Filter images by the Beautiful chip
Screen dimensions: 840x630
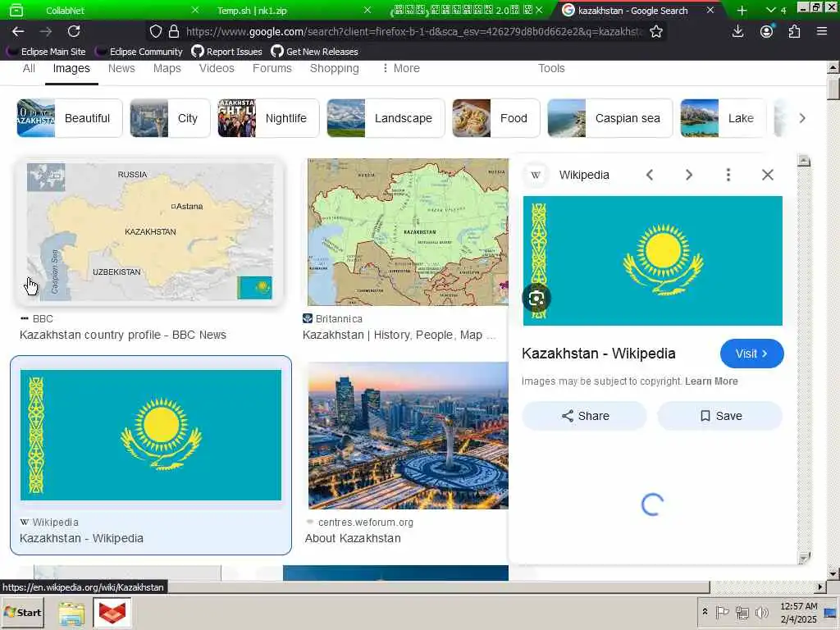coord(70,118)
